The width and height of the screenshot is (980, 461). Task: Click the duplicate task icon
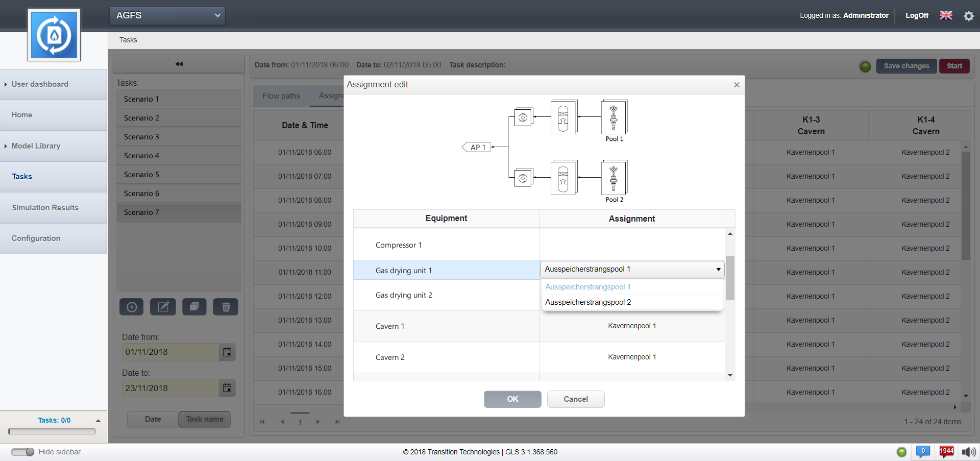(x=194, y=307)
